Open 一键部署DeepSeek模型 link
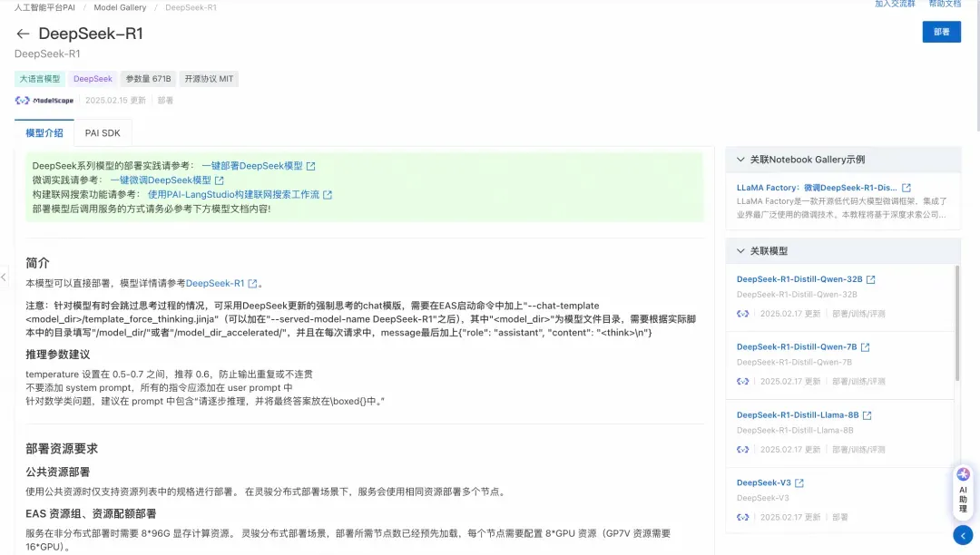980x555 pixels. click(252, 165)
